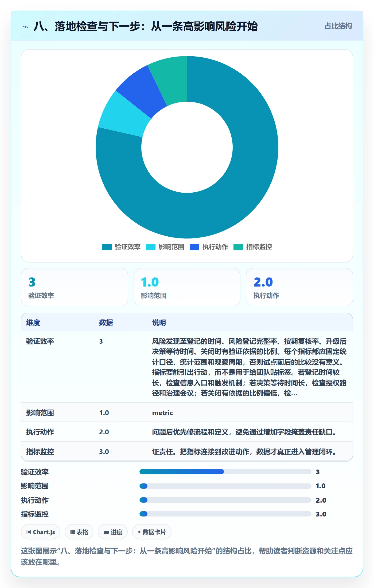Screen dimensions: 374x588
Task: Select the 执行动作 stat card showing 2.0
Action: pos(299,287)
